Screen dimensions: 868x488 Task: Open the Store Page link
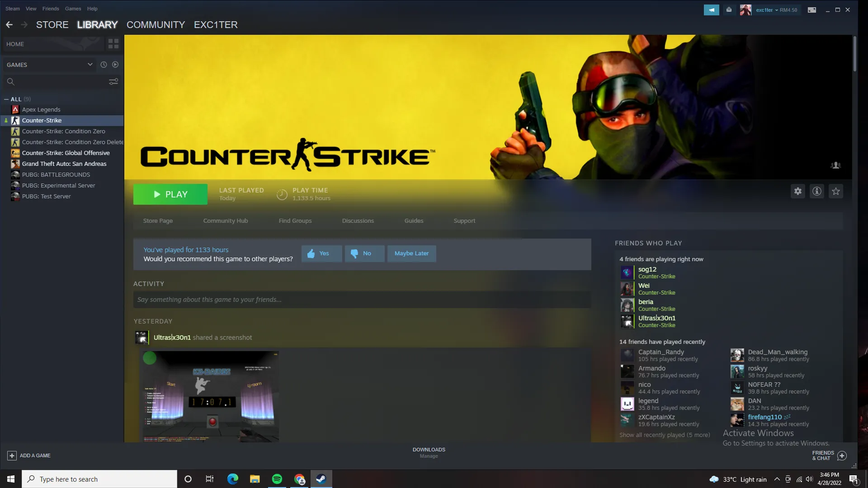(x=158, y=221)
